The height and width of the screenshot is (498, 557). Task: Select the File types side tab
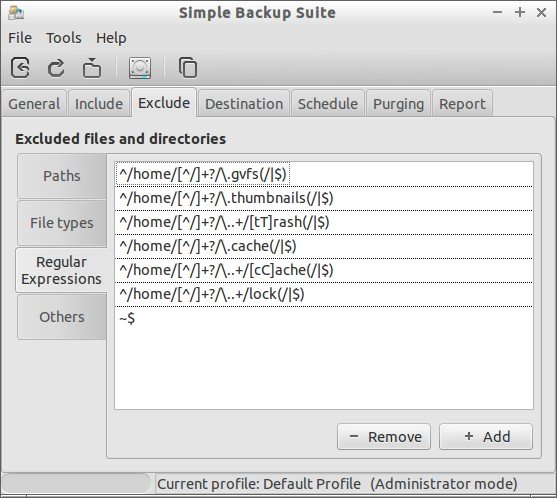click(62, 223)
